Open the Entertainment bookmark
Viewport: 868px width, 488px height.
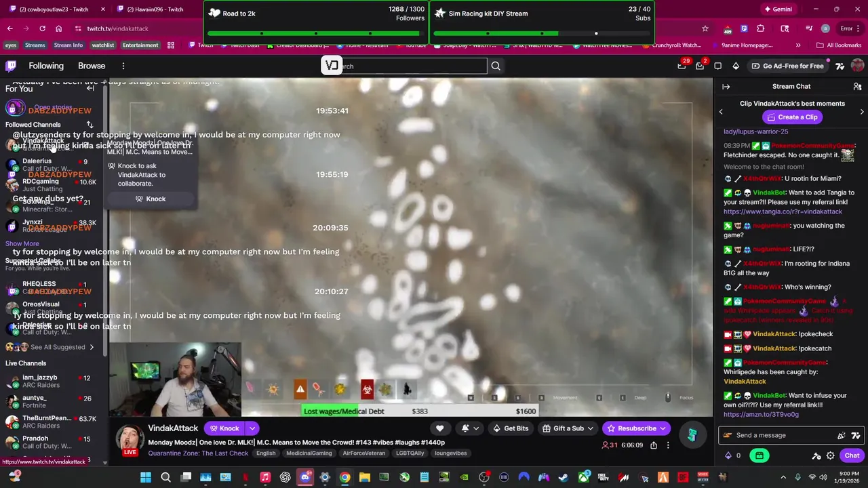tap(140, 45)
